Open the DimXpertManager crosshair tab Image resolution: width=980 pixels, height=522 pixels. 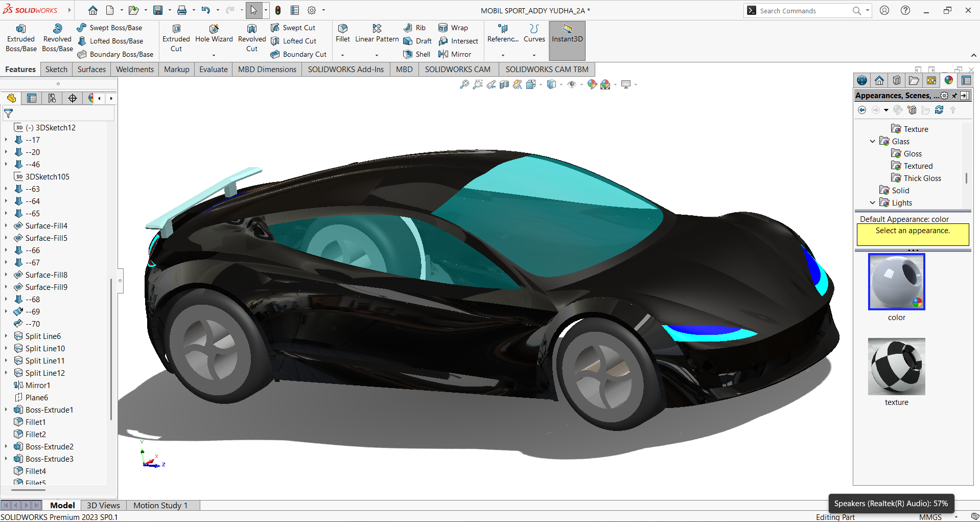pos(73,98)
